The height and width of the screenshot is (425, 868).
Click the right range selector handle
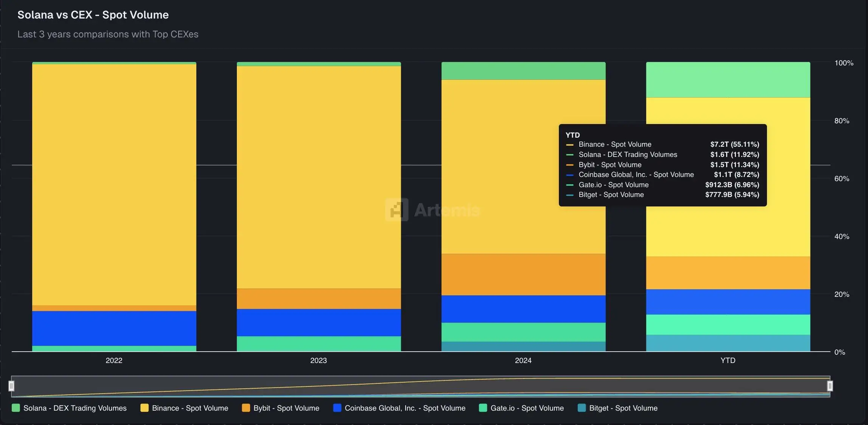click(x=830, y=386)
